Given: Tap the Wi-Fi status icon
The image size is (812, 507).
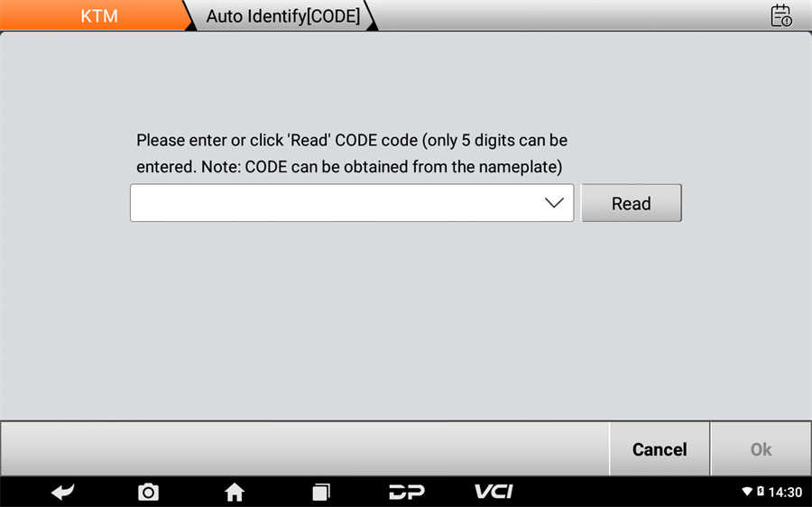Looking at the screenshot, I should 747,491.
